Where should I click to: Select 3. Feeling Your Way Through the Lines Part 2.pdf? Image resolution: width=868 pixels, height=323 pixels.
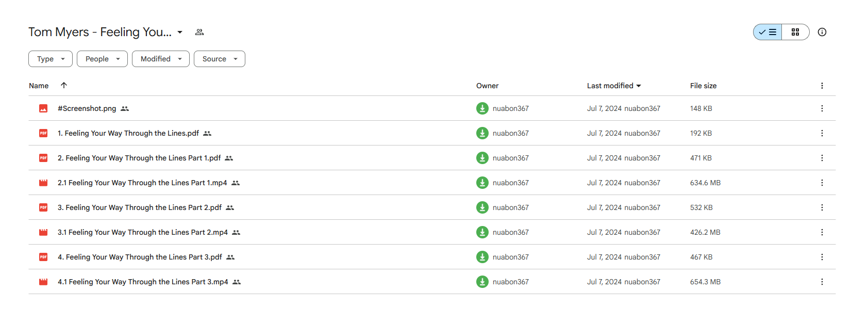[x=140, y=207]
